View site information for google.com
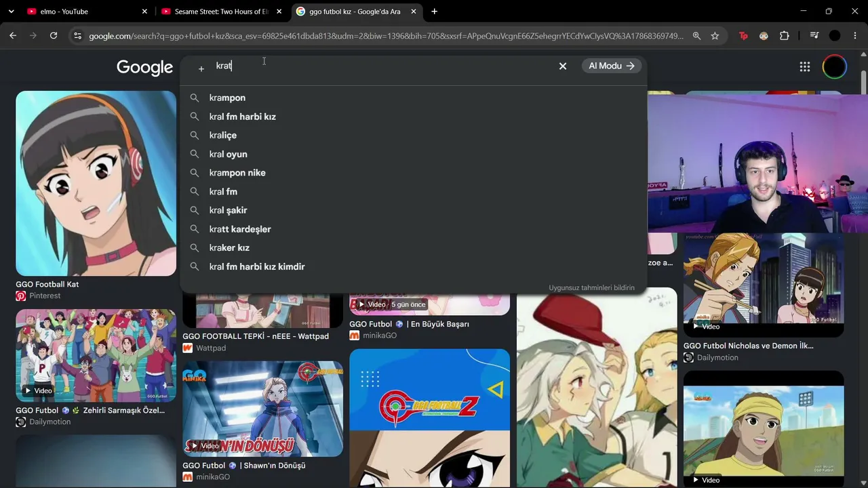This screenshot has width=868, height=488. point(77,36)
